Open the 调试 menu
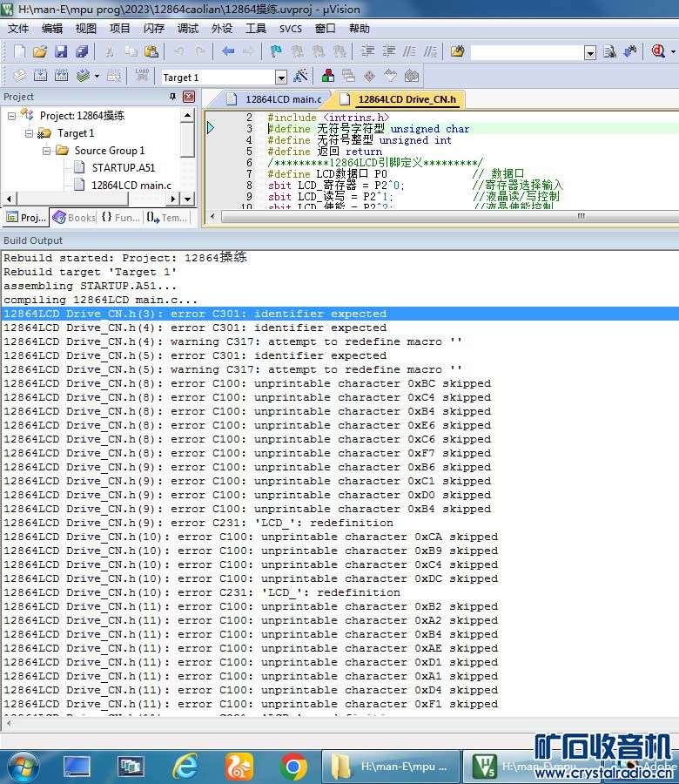The height and width of the screenshot is (784, 679). [x=187, y=29]
